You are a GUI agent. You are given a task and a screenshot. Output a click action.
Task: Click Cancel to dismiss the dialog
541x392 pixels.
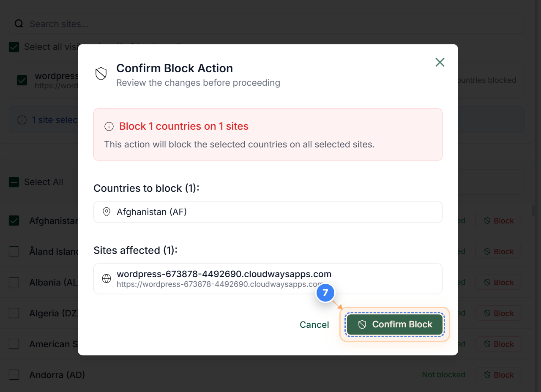point(314,324)
